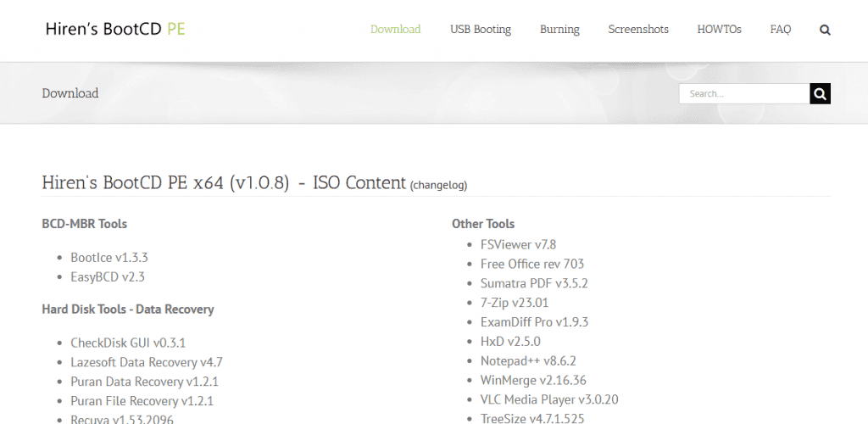The height and width of the screenshot is (424, 868).
Task: Select the EasyBCD v2.3 entry
Action: (x=108, y=276)
